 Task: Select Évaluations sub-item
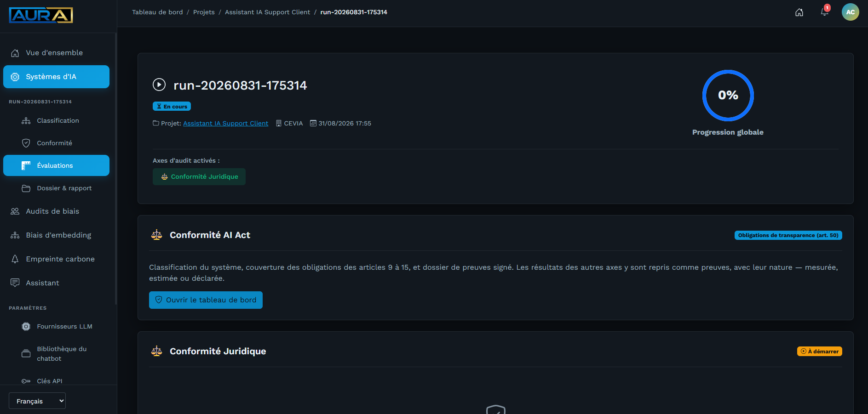tap(56, 165)
